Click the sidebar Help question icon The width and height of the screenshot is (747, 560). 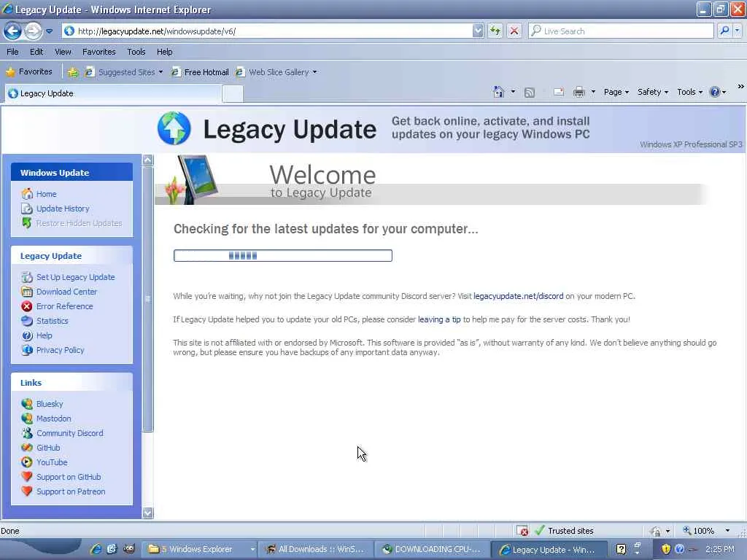click(27, 335)
